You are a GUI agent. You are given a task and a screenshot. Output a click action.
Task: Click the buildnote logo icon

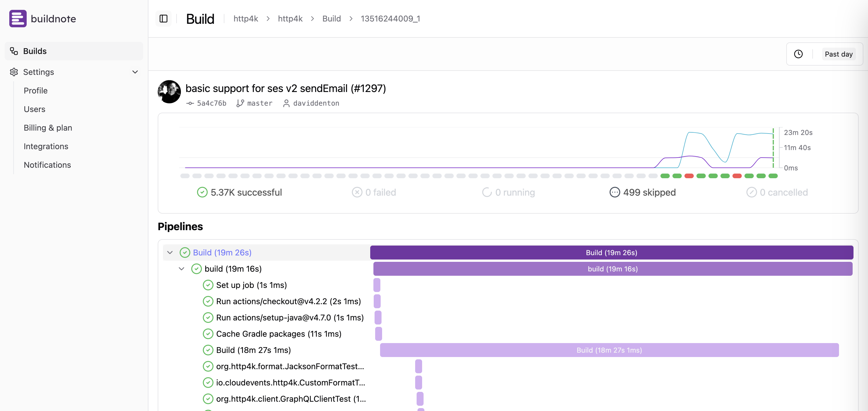coord(18,19)
